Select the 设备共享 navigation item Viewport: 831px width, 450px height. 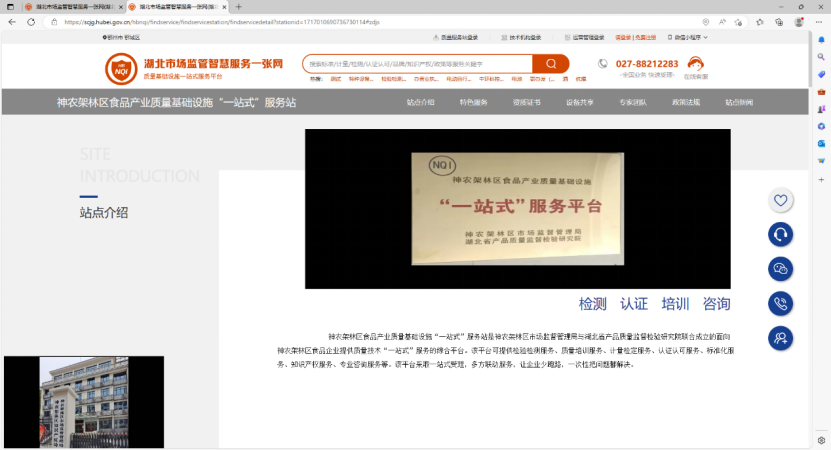point(580,102)
